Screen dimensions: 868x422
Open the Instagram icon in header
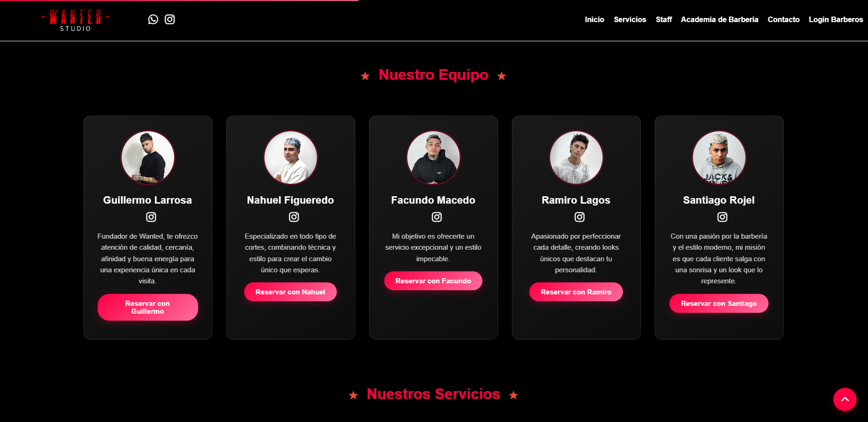[x=170, y=19]
